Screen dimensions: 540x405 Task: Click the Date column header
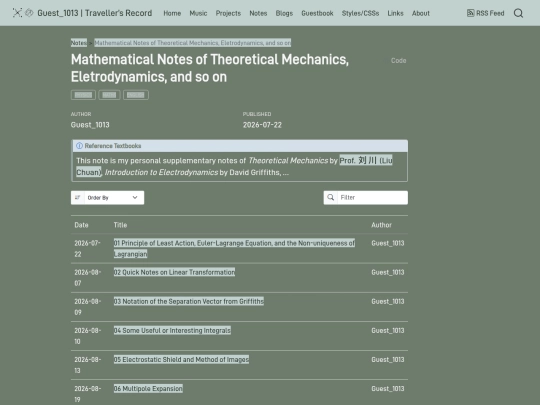pos(81,225)
